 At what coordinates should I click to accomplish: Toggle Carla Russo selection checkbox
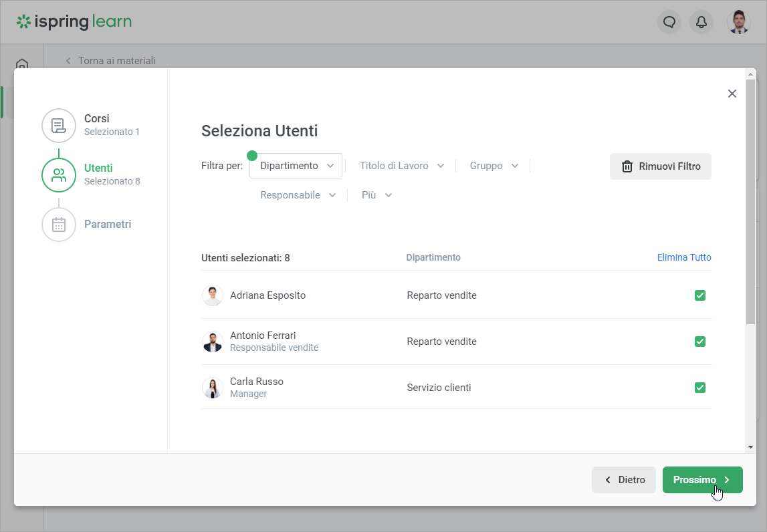(x=700, y=388)
